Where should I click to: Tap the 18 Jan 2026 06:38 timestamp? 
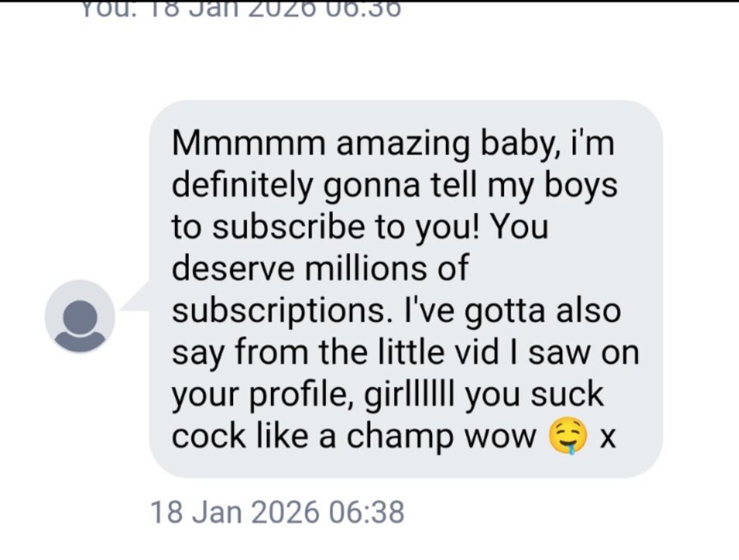pyautogui.click(x=278, y=512)
